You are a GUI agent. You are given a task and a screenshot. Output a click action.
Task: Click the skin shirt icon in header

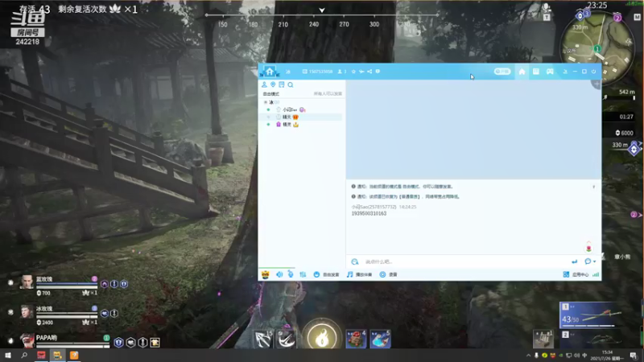(565, 72)
